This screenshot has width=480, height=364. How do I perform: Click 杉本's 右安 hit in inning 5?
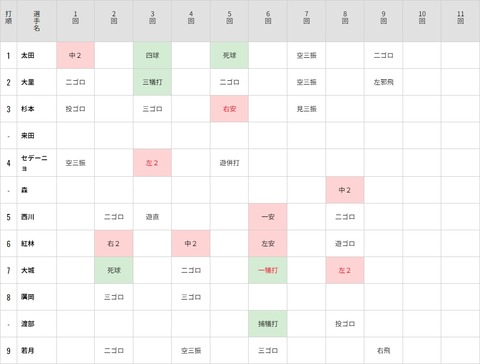(229, 109)
